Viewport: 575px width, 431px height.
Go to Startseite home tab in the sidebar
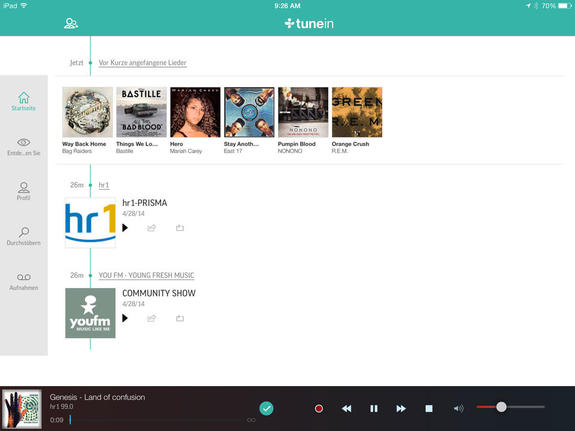pos(23,101)
